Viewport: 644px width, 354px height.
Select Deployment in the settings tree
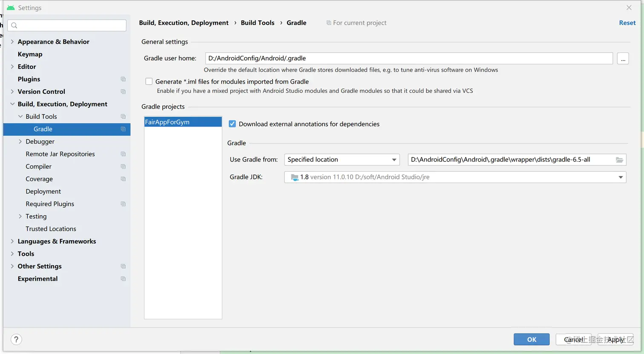click(43, 192)
